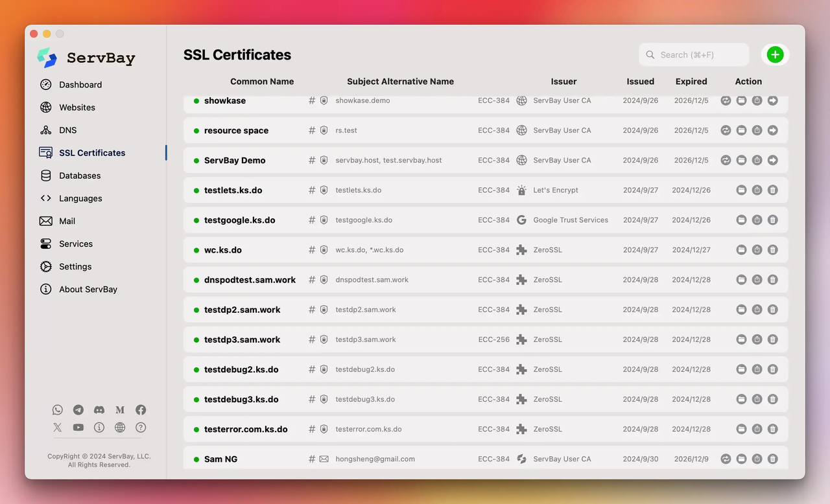Viewport: 830px width, 504px height.
Task: Select Dashboard in the sidebar
Action: 80,84
